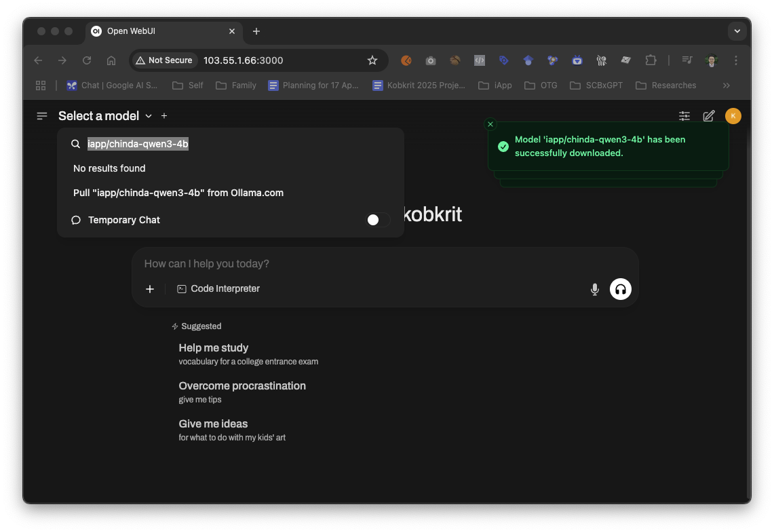The height and width of the screenshot is (532, 774).
Task: Click the plus attachment icon in chat box
Action: [x=150, y=289]
